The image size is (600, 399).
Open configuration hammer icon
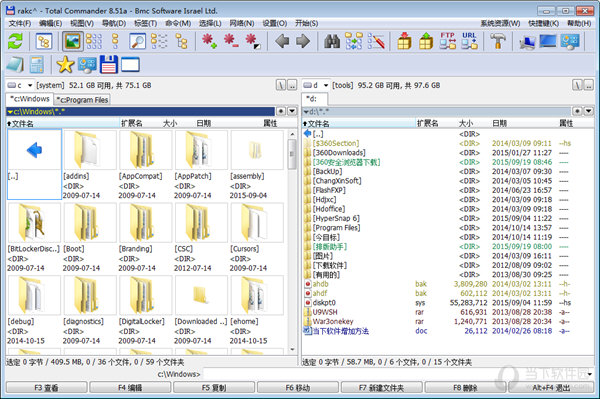498,41
